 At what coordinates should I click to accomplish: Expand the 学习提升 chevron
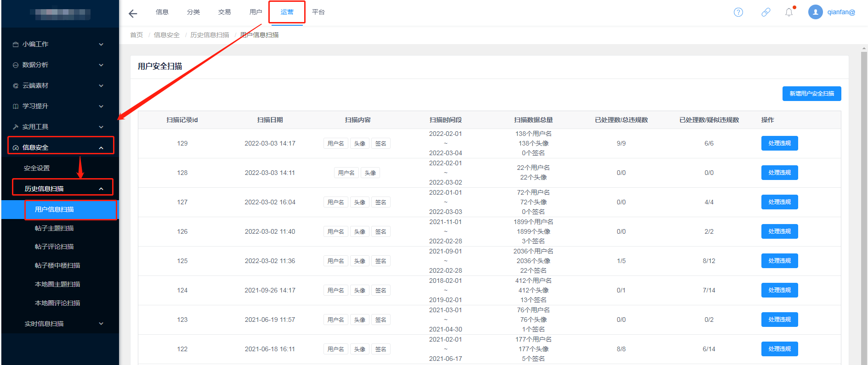coord(101,107)
